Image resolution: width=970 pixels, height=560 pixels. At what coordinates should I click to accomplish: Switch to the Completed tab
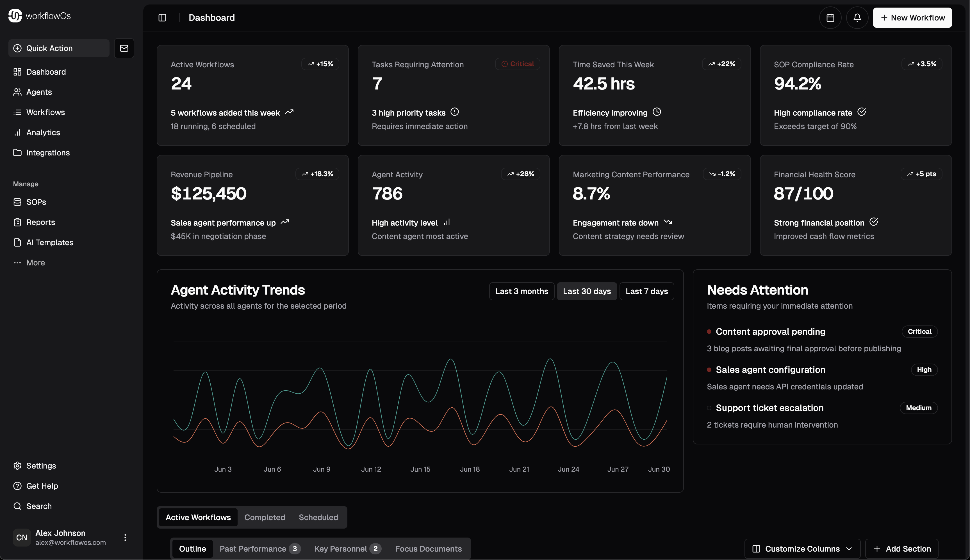pos(265,517)
